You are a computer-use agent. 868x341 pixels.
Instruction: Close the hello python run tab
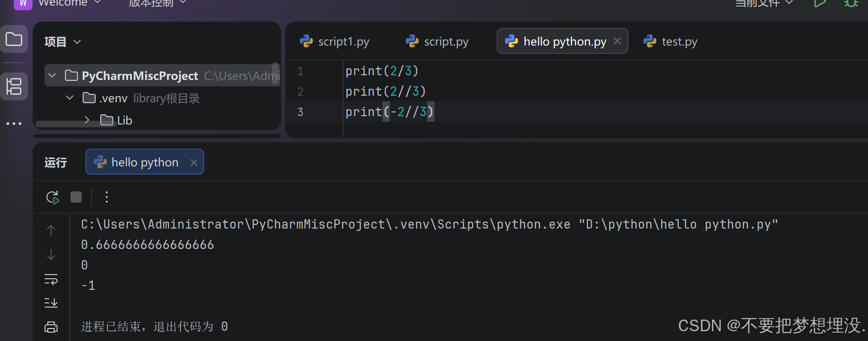coord(194,163)
